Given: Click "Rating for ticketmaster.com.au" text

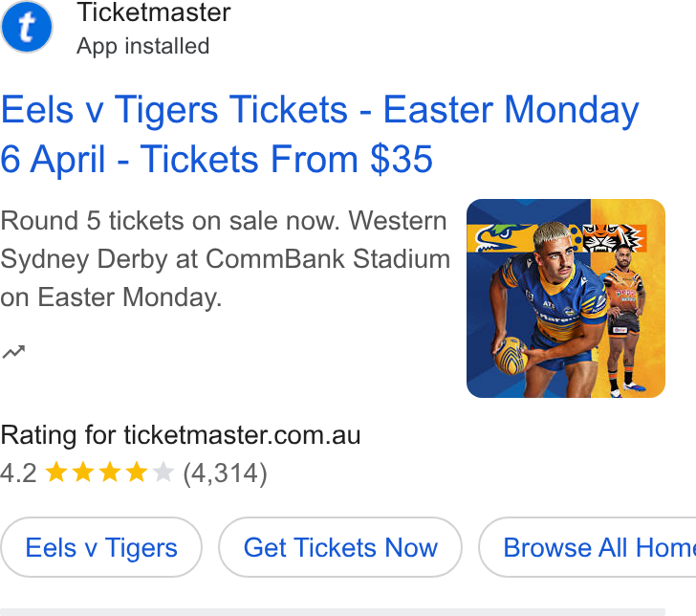Looking at the screenshot, I should pos(180,435).
